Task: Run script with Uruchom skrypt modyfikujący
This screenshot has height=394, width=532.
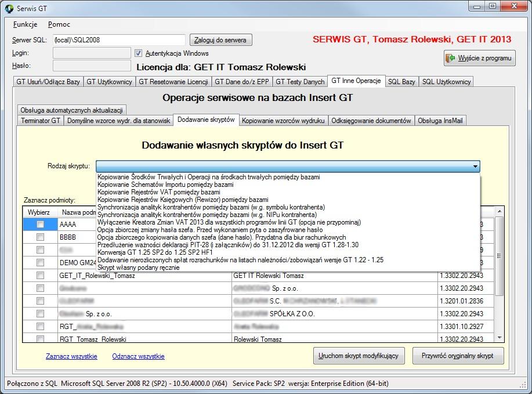Action: pos(359,356)
